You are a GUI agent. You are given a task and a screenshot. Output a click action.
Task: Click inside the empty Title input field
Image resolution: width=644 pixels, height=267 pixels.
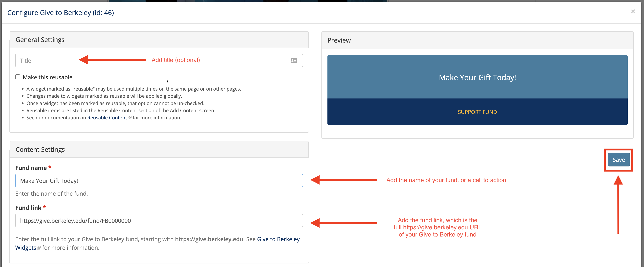tap(100, 60)
